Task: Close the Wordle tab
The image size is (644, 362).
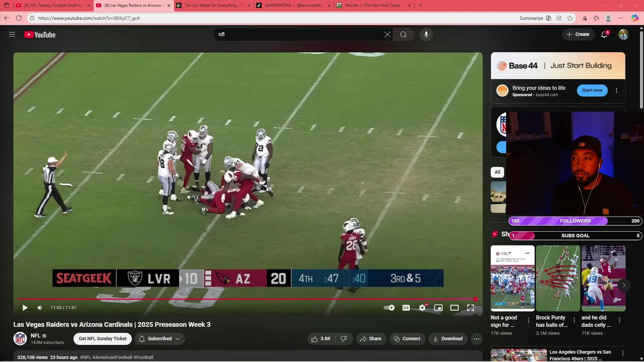Action: coord(409,6)
